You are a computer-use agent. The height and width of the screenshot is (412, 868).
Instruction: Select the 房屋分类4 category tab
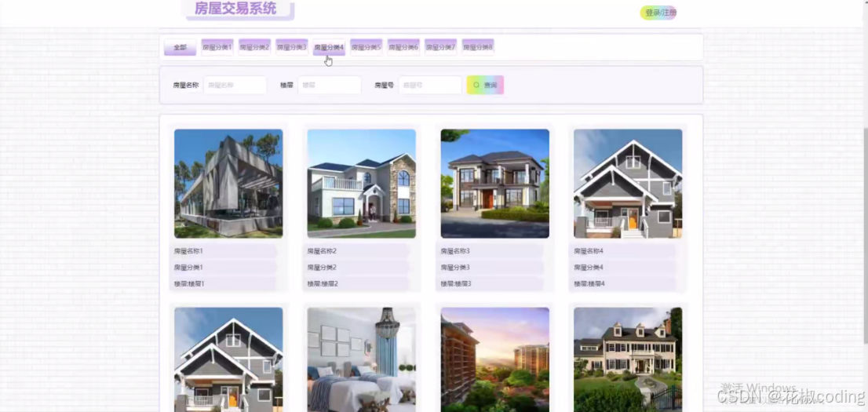pyautogui.click(x=329, y=47)
